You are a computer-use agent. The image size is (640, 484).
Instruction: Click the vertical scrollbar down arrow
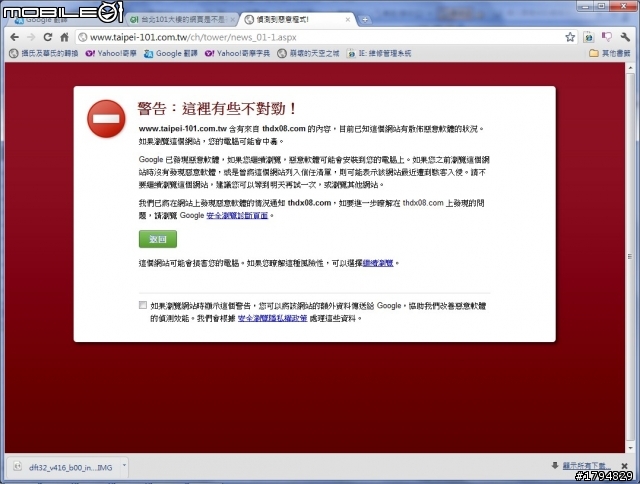point(630,448)
